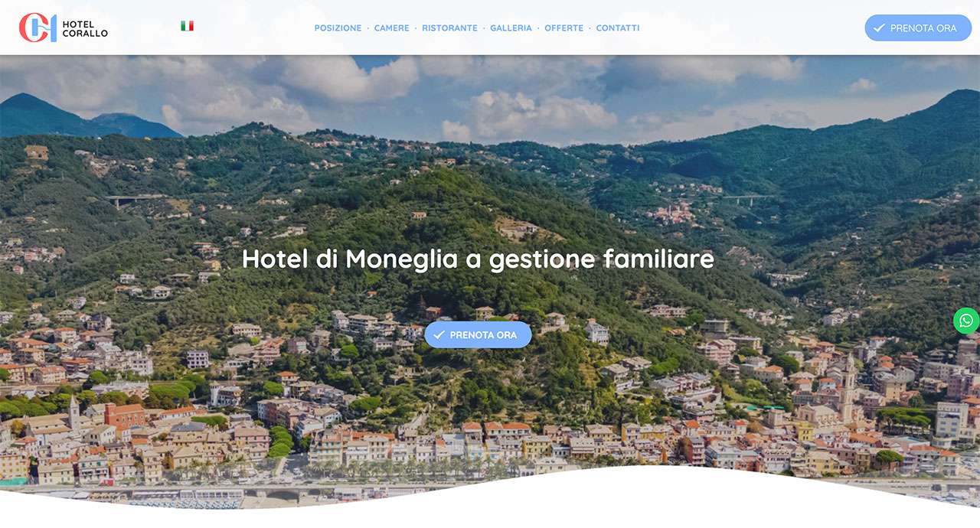Click the heading Hotel di Moneglia a gestione familiare

click(478, 259)
